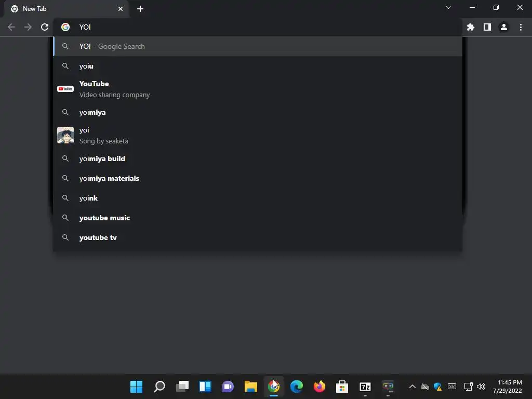Screen dimensions: 532x399
Task: Open the Widgets taskbar icon
Action: (205, 387)
